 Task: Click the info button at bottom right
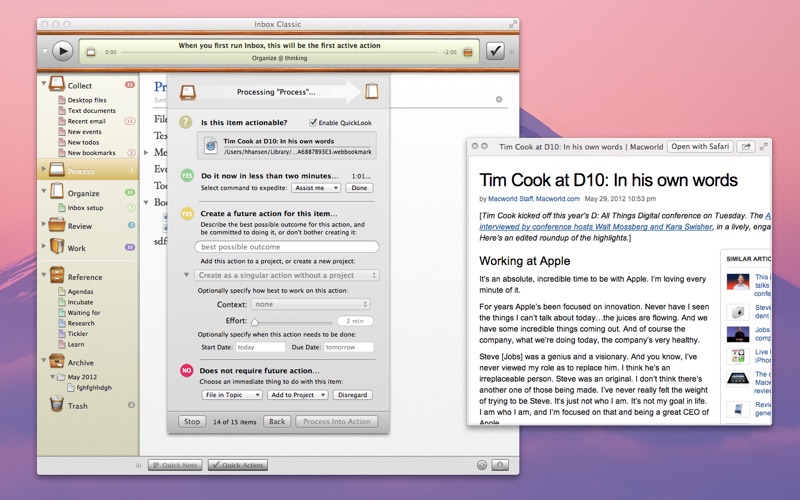pyautogui.click(x=500, y=465)
